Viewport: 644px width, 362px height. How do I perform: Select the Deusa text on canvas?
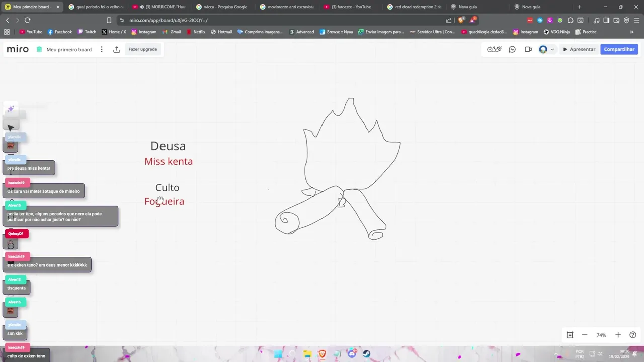(168, 146)
